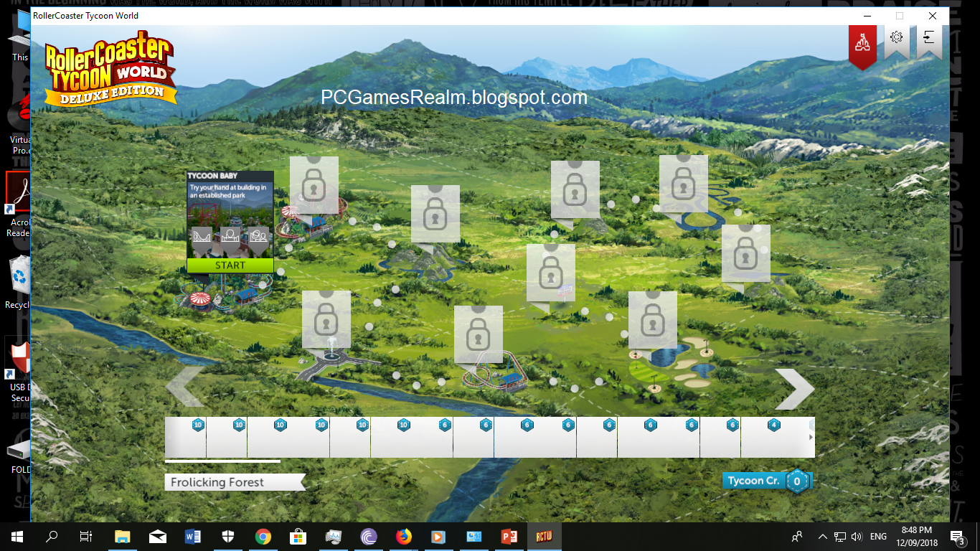Click the hexagon badge showing 4
The height and width of the screenshot is (551, 980).
[773, 425]
